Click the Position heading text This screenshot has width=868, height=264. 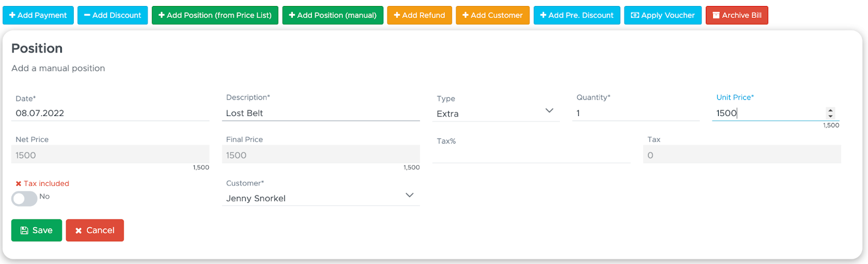point(37,48)
